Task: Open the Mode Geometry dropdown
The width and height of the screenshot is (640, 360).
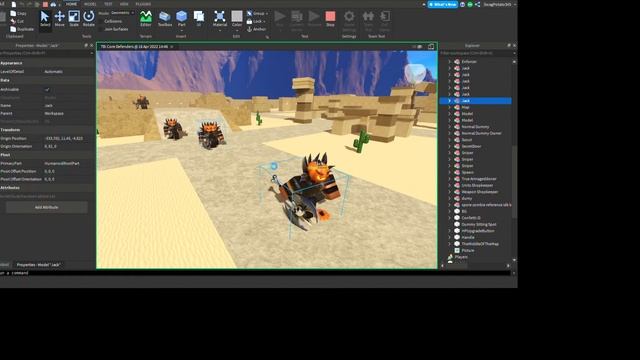Action: point(122,13)
